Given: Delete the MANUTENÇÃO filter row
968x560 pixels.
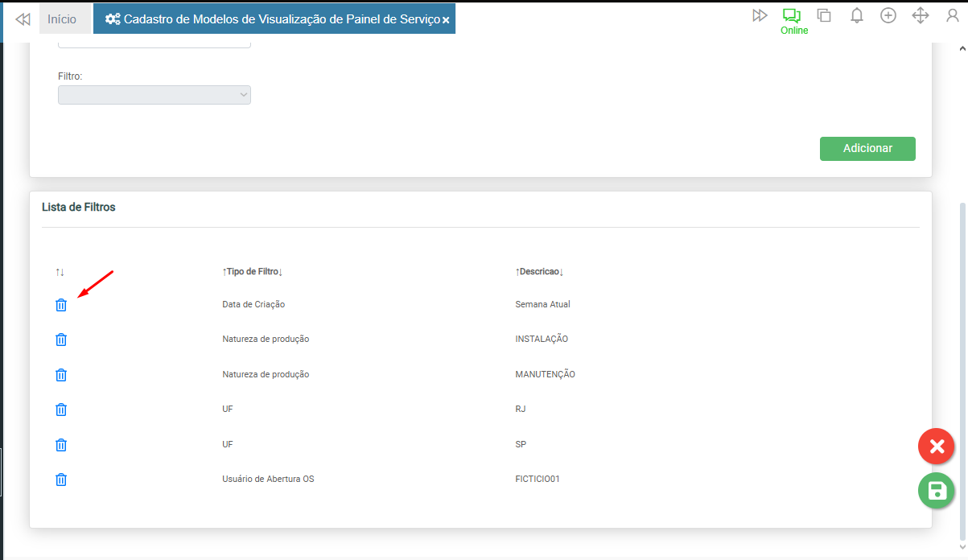Looking at the screenshot, I should pos(61,375).
